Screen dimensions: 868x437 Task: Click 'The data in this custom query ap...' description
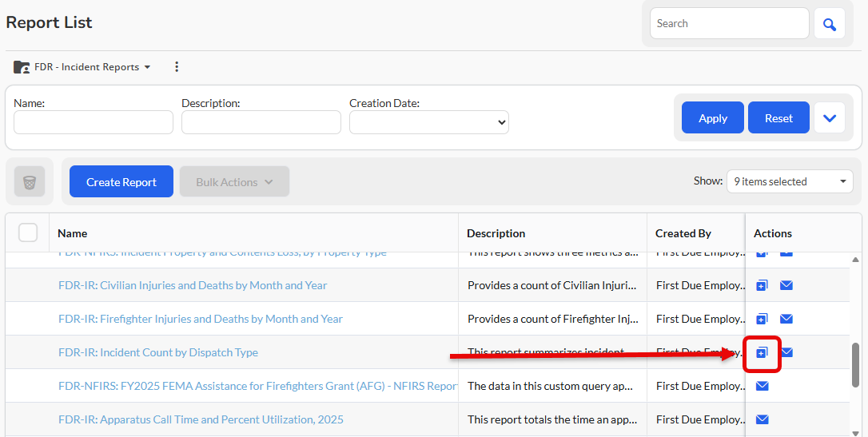550,386
